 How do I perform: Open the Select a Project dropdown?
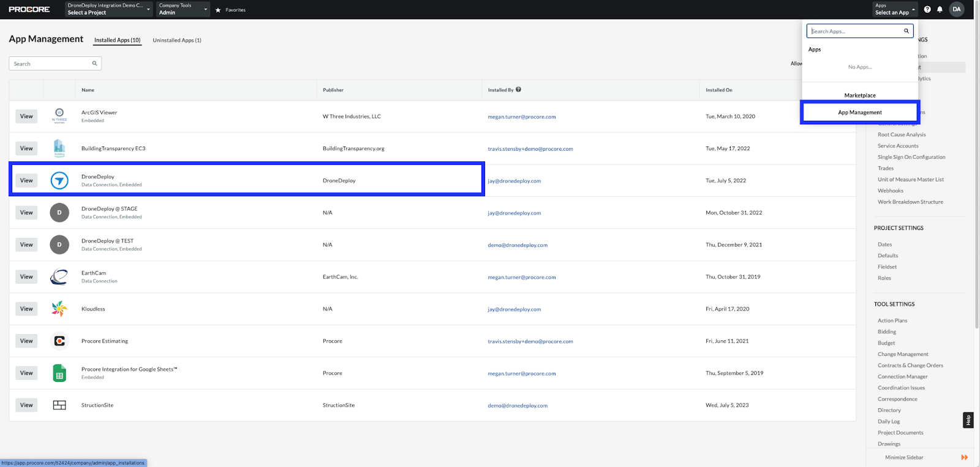point(108,9)
